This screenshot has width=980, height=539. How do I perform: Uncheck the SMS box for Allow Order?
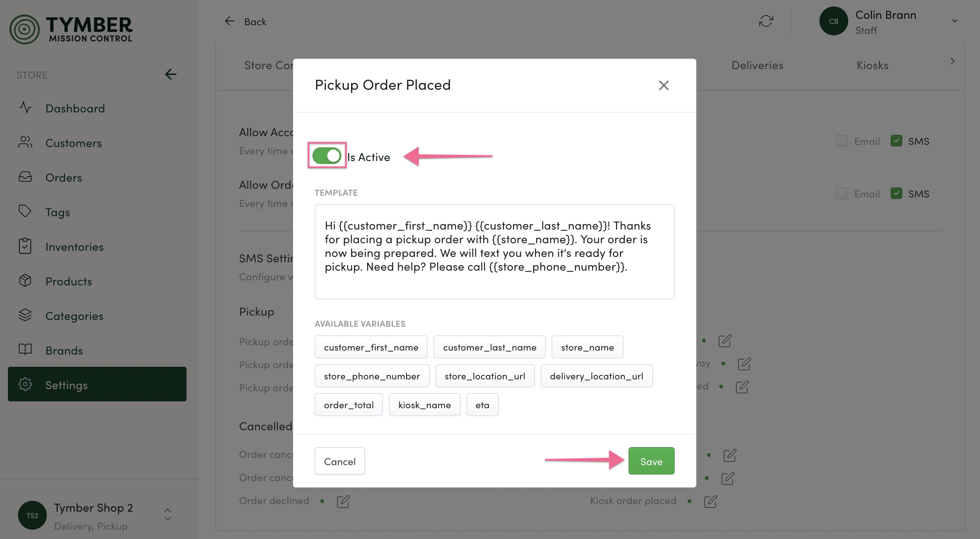click(896, 193)
